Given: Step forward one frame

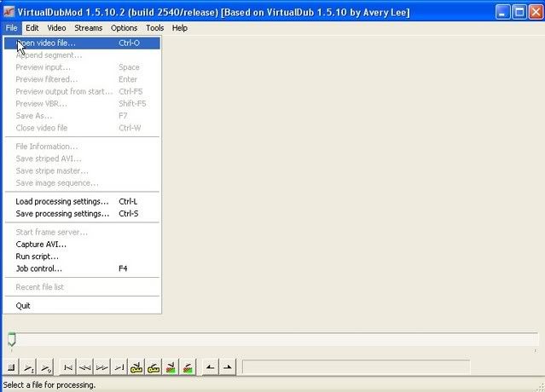Looking at the screenshot, I should tap(102, 367).
